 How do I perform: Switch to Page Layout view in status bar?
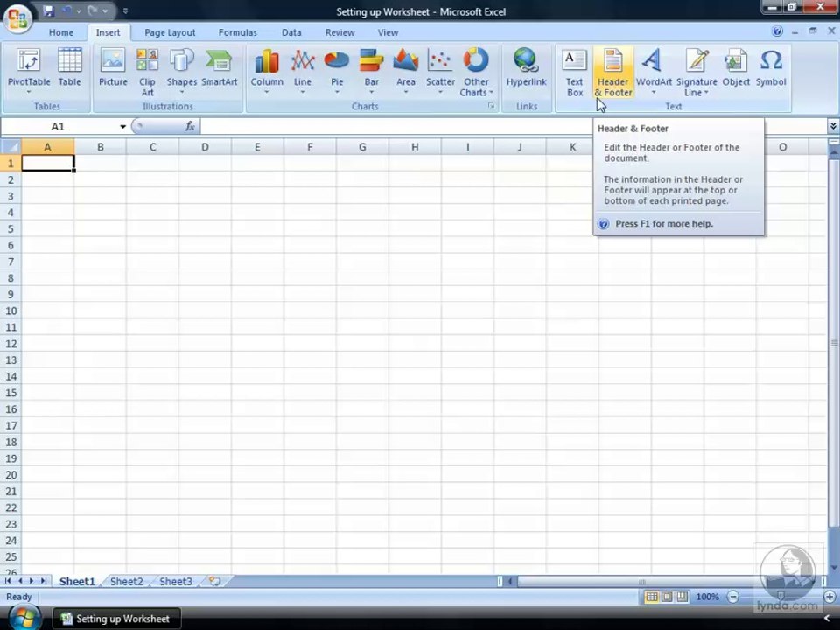[667, 597]
